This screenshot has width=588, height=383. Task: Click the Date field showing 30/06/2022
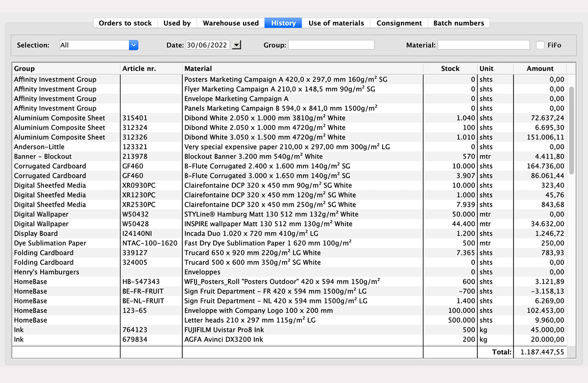(x=207, y=45)
